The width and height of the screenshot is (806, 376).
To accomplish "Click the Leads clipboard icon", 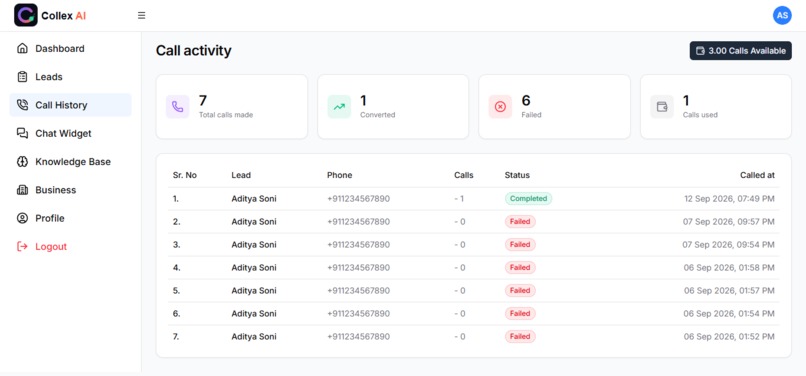I will (x=22, y=77).
